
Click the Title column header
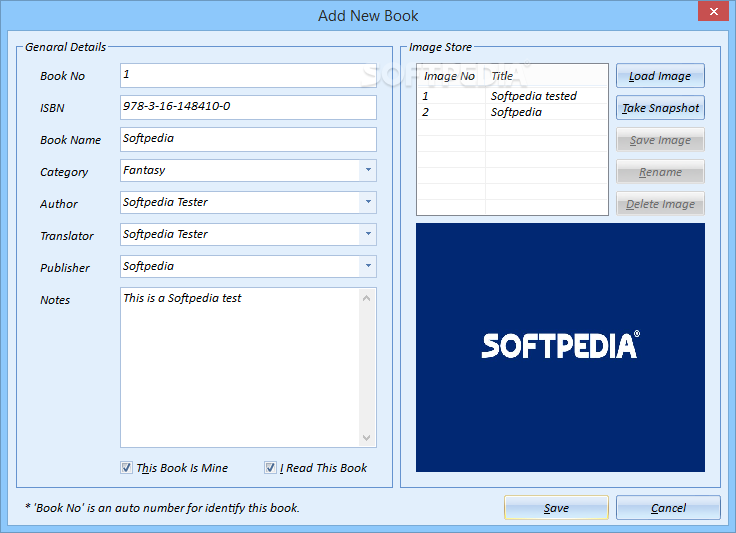pyautogui.click(x=546, y=76)
